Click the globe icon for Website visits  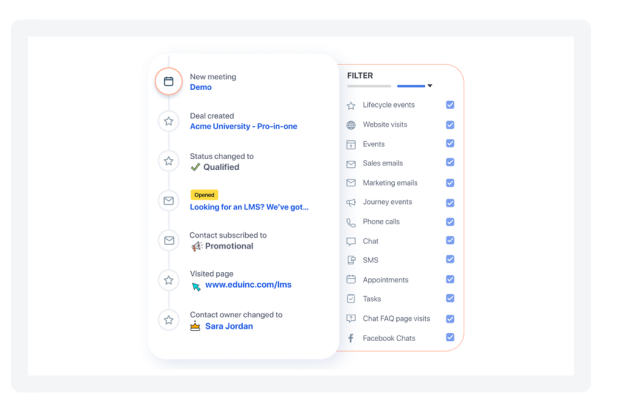pos(351,125)
